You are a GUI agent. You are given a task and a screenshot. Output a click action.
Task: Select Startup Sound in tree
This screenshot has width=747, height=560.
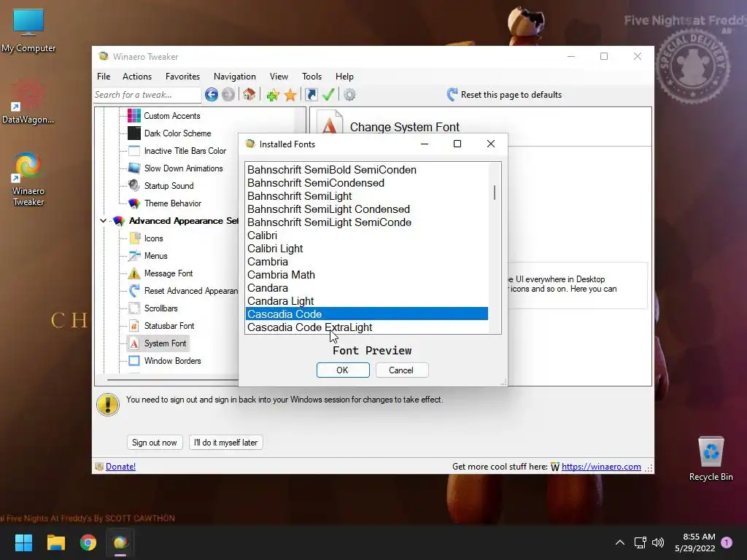[x=169, y=186]
